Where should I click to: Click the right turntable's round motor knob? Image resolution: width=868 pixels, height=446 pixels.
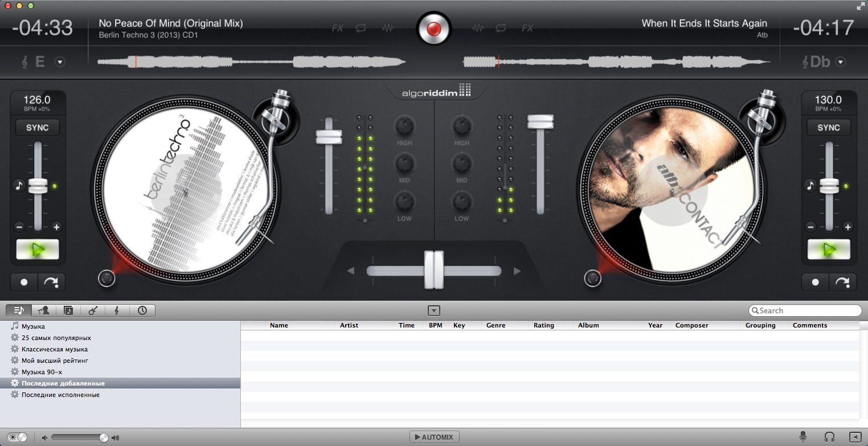coord(593,279)
